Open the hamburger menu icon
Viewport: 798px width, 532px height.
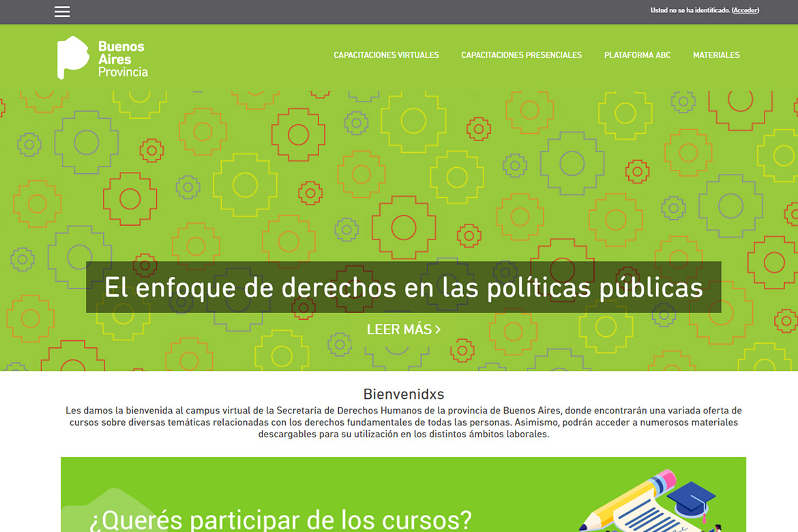pyautogui.click(x=62, y=12)
